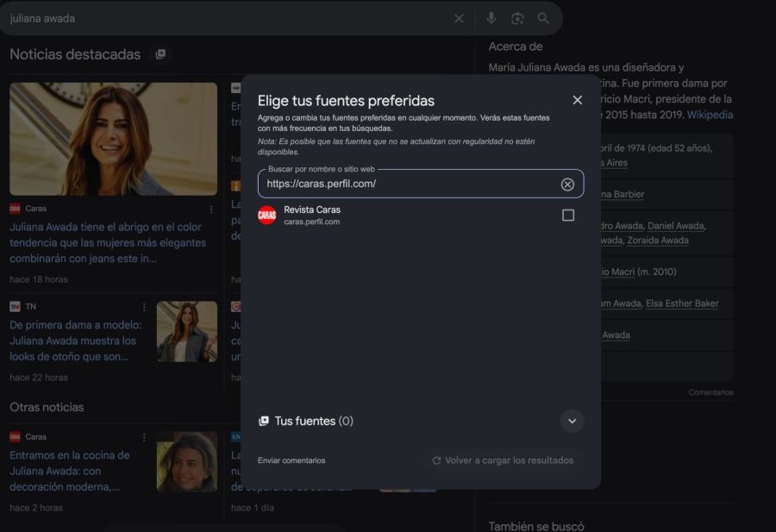The image size is (776, 532).
Task: Click Zoraida Awada link
Action: pyautogui.click(x=658, y=240)
